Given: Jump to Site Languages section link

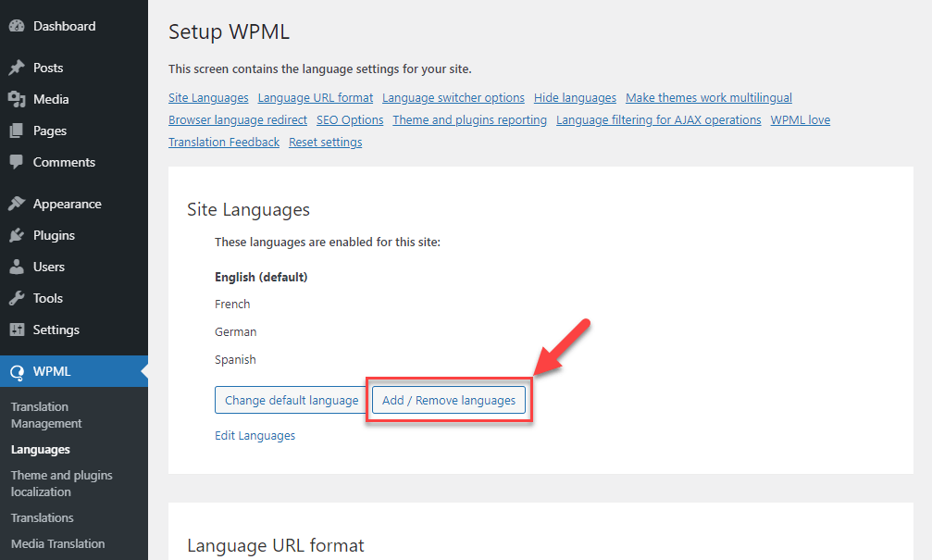Looking at the screenshot, I should [208, 98].
